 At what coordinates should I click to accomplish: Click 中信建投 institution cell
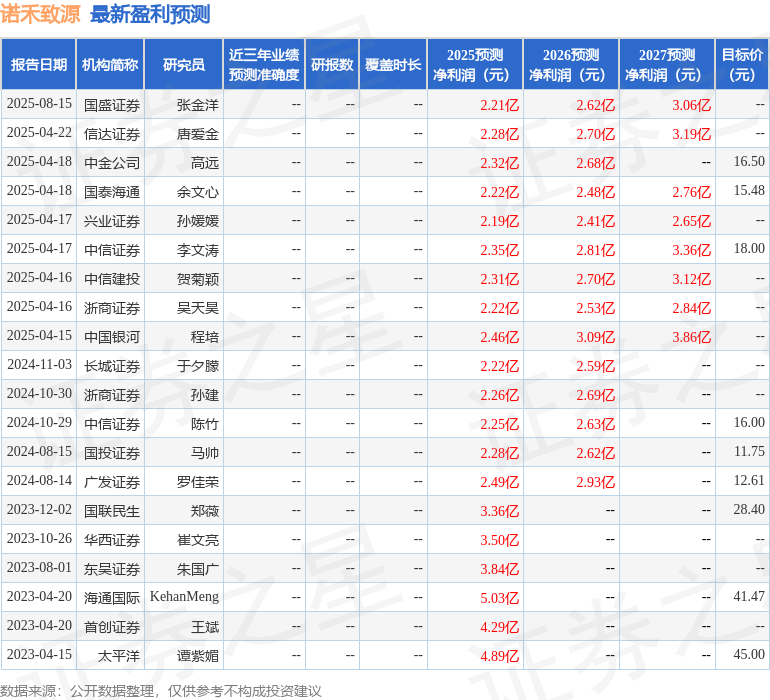(112, 279)
